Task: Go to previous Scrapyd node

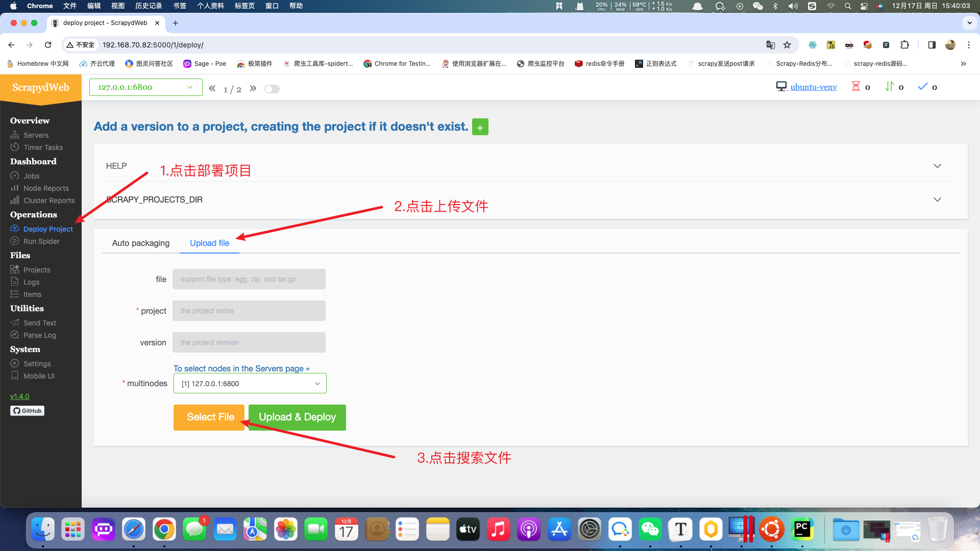Action: (212, 88)
